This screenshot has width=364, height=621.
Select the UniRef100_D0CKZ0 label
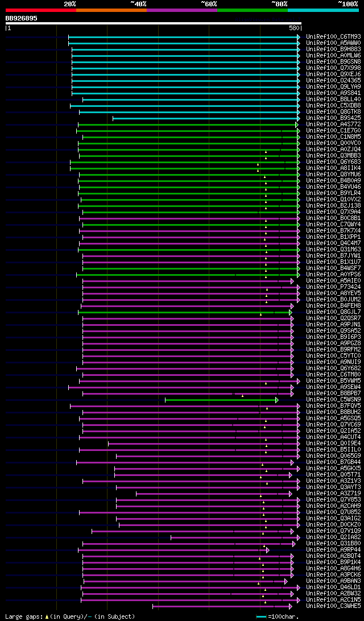tap(333, 525)
